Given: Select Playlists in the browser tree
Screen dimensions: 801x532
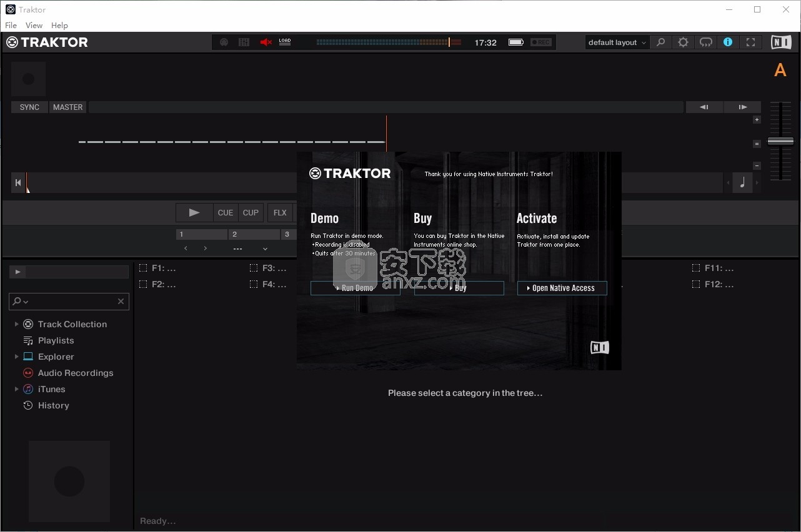Looking at the screenshot, I should [x=56, y=340].
